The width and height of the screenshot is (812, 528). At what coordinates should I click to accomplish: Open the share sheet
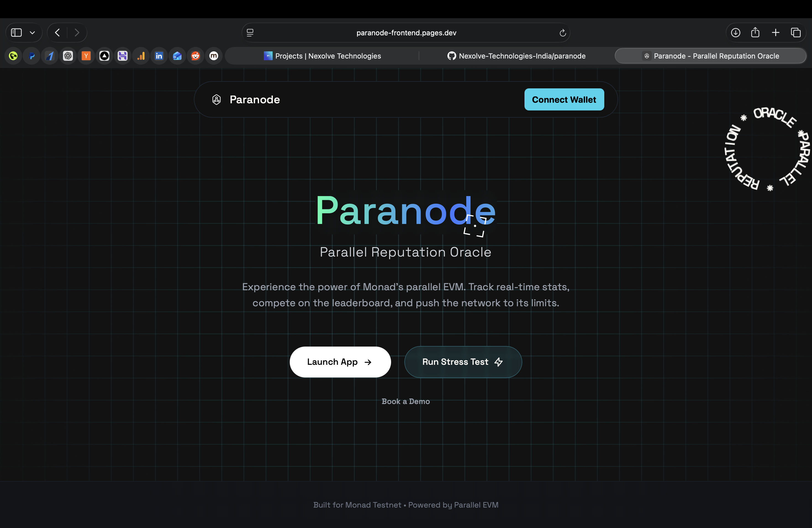tap(755, 32)
